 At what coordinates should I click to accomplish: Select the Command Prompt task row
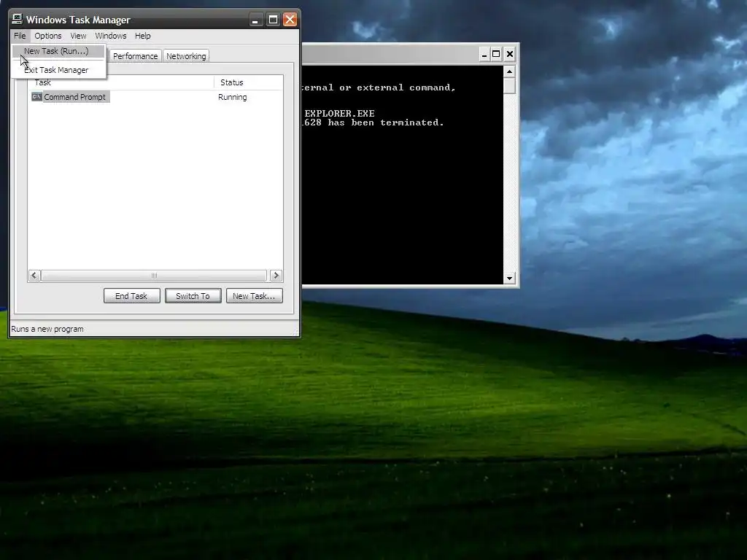[x=155, y=97]
